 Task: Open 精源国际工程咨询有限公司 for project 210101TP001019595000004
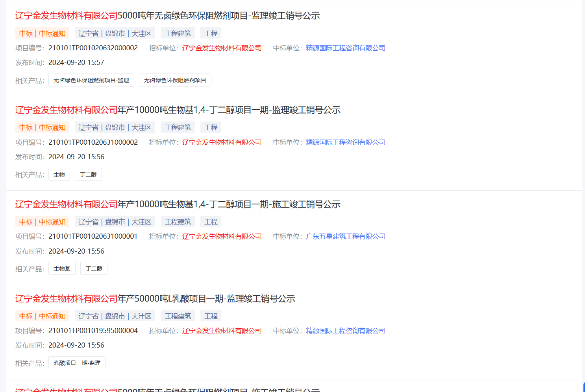tap(346, 331)
